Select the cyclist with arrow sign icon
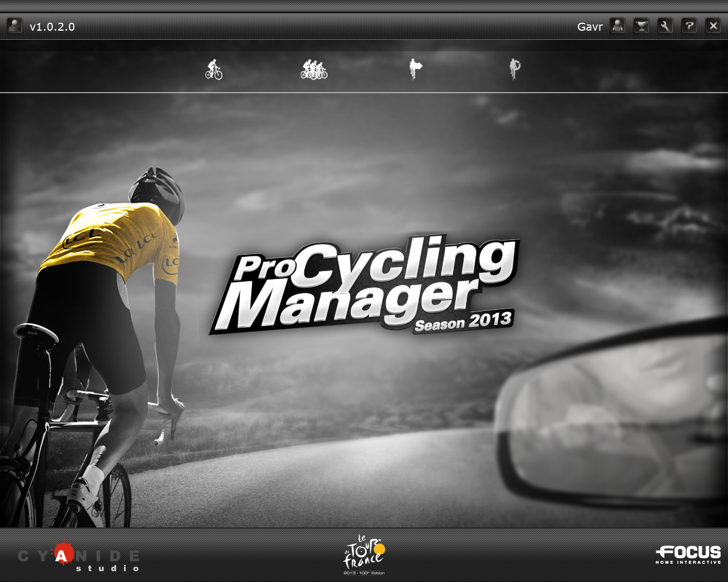This screenshot has height=582, width=728. point(416,69)
